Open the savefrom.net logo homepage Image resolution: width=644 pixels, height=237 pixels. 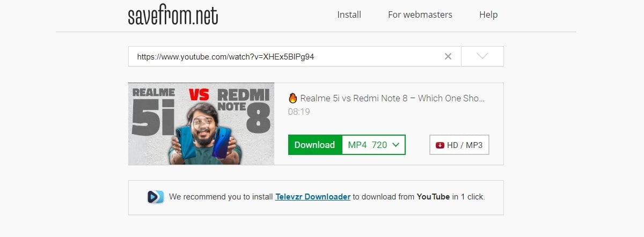[173, 16]
